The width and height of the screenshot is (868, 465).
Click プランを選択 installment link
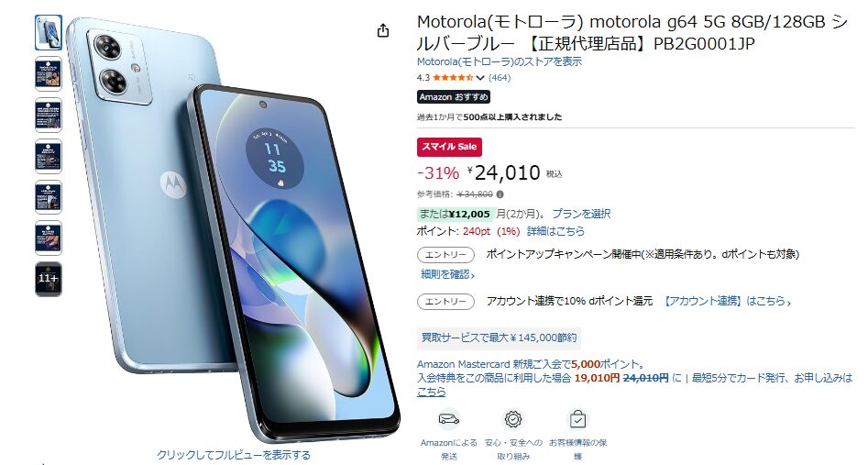click(581, 214)
